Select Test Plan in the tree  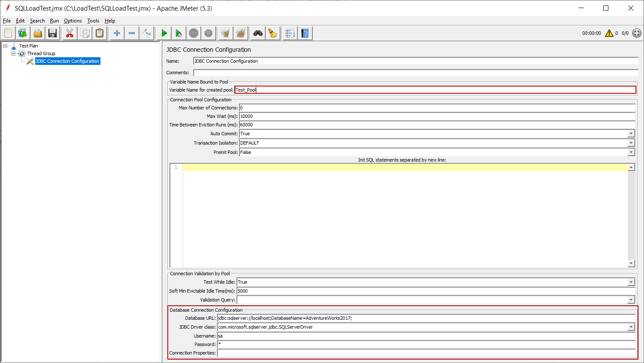(x=28, y=46)
